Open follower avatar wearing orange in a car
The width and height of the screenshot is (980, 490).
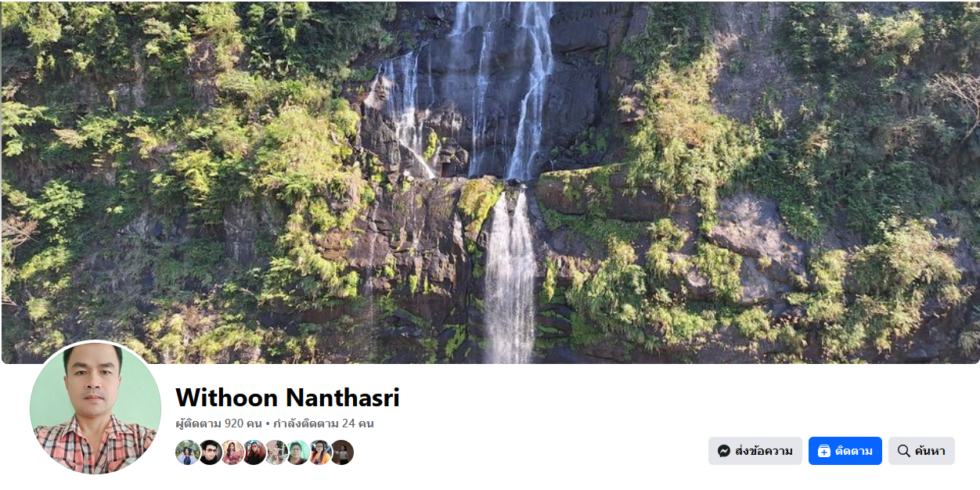pos(319,452)
